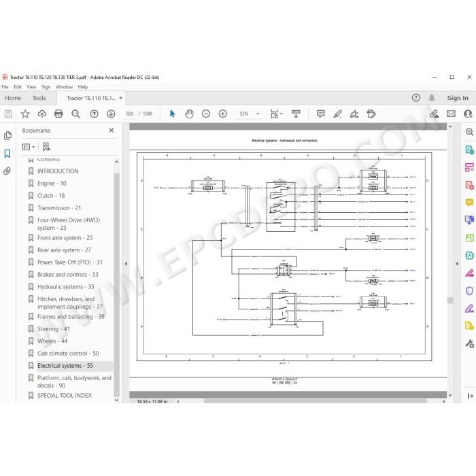Open INTRODUCTION bookmark
This screenshot has width=476, height=476.
(58, 171)
